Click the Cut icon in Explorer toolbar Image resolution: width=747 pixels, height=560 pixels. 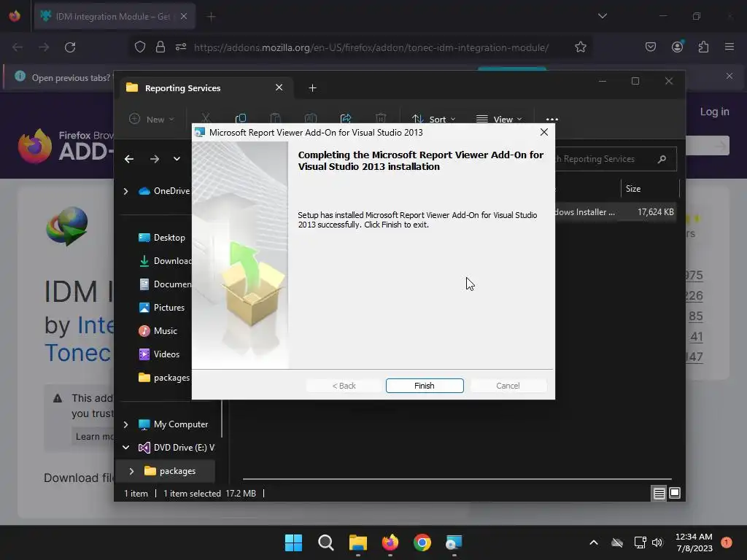tap(206, 119)
